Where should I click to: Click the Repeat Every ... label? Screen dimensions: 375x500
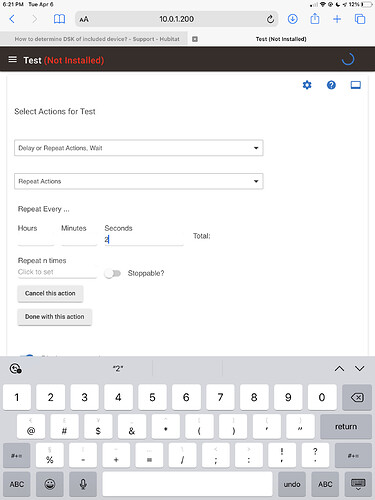click(x=44, y=209)
